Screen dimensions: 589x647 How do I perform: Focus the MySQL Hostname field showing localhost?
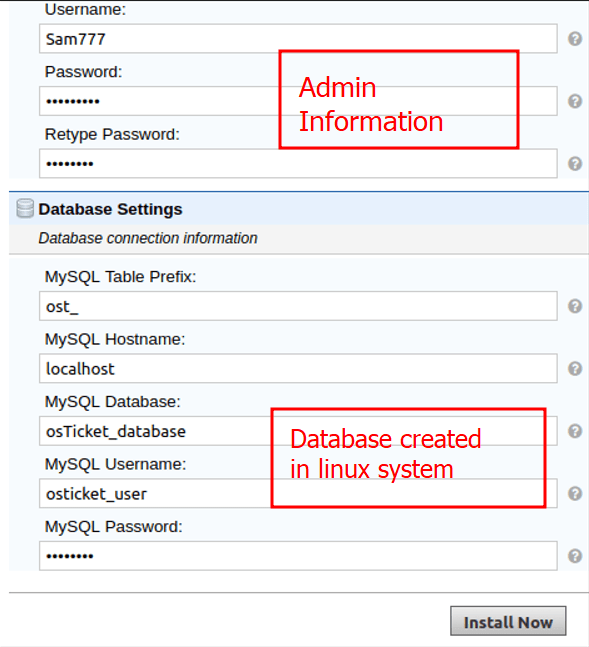pyautogui.click(x=298, y=368)
